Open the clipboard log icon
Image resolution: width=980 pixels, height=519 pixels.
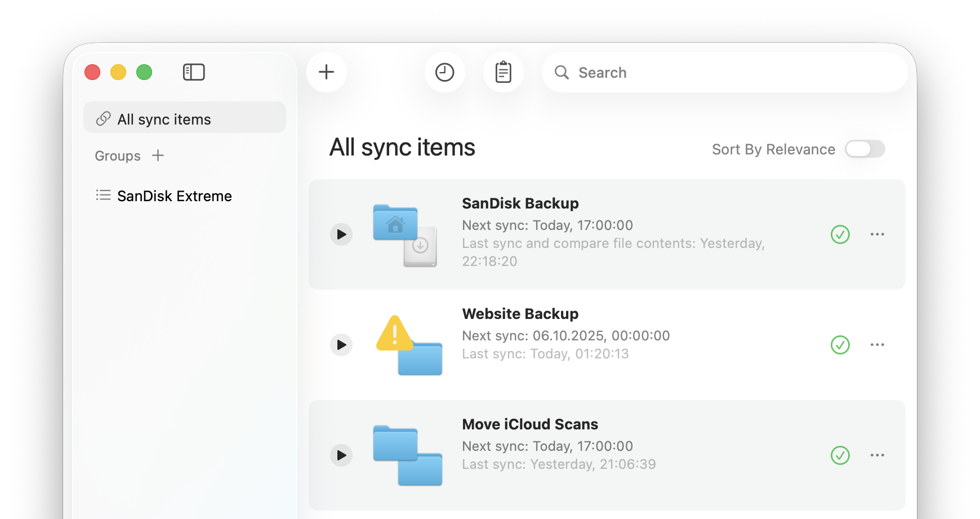pos(504,72)
